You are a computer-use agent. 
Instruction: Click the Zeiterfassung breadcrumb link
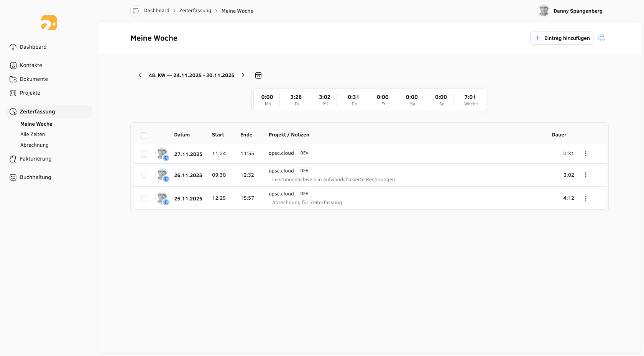[x=195, y=11]
